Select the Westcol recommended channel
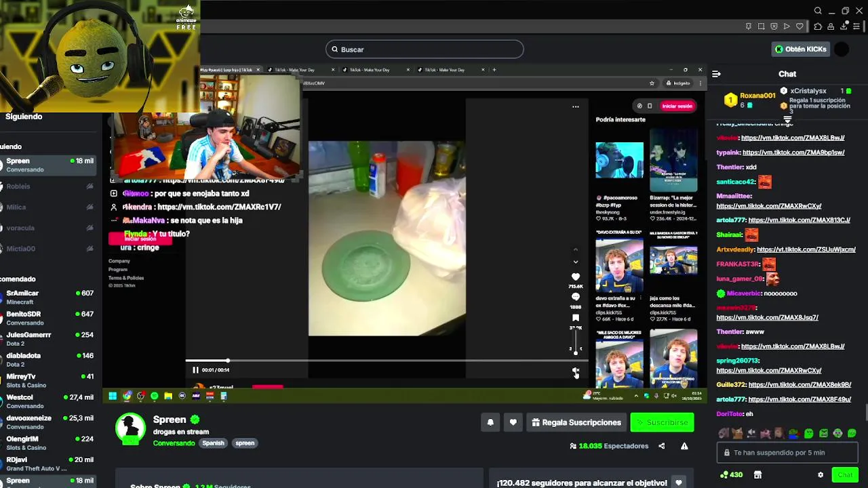Viewport: 868px width, 488px height. pyautogui.click(x=47, y=402)
